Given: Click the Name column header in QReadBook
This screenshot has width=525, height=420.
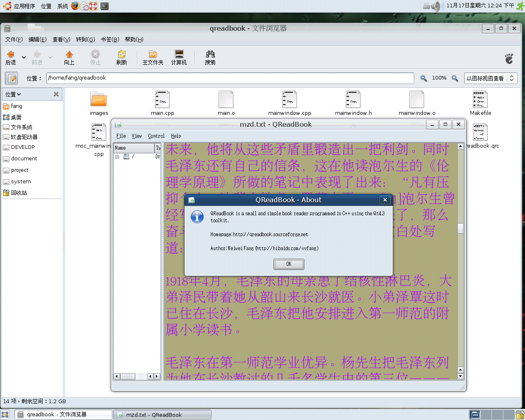Looking at the screenshot, I should click(x=134, y=148).
